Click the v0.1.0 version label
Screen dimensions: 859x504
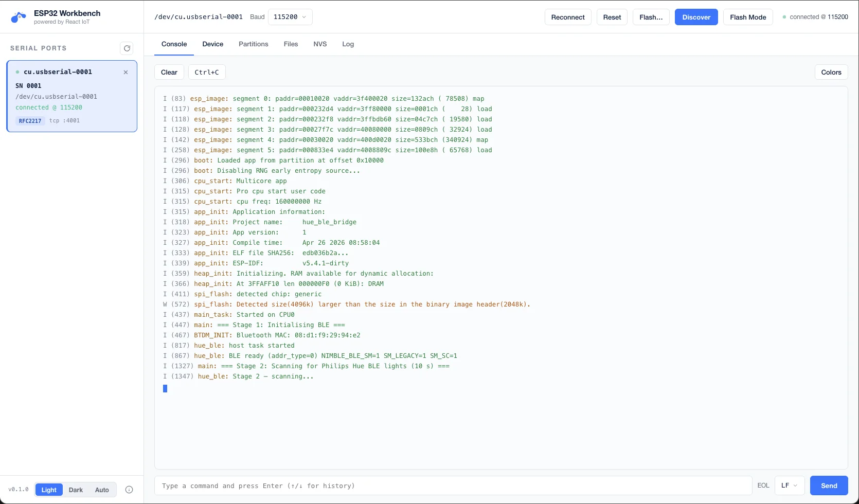(x=19, y=490)
